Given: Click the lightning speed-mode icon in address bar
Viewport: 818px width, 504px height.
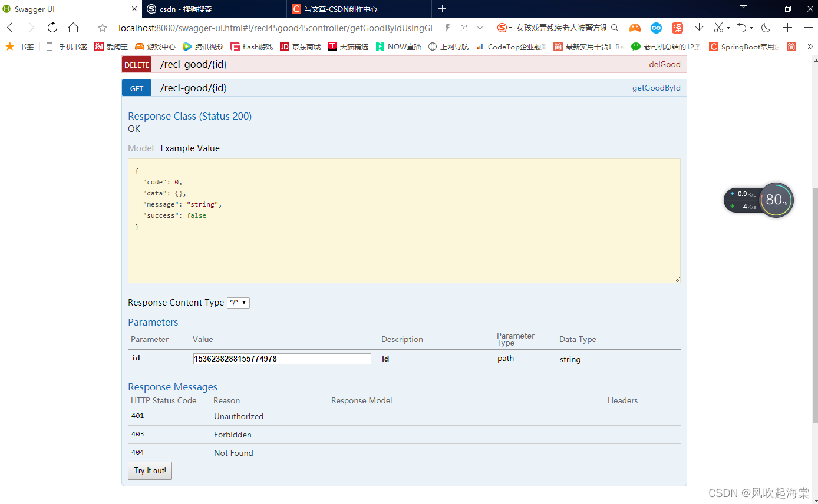Looking at the screenshot, I should point(448,28).
